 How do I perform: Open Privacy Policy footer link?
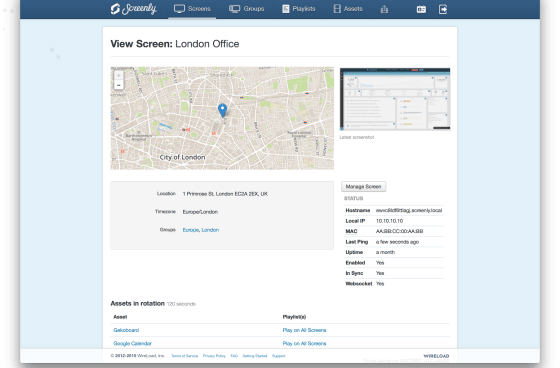[x=214, y=356]
